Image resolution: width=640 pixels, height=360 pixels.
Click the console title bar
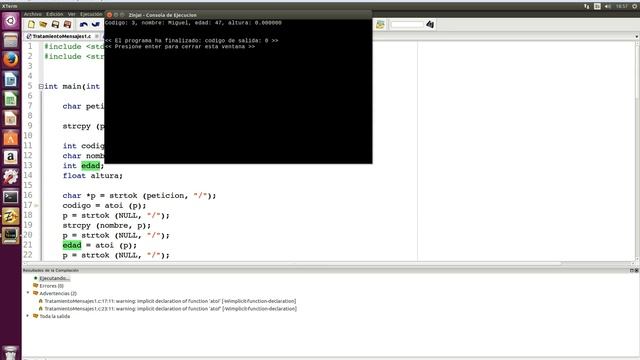point(238,15)
